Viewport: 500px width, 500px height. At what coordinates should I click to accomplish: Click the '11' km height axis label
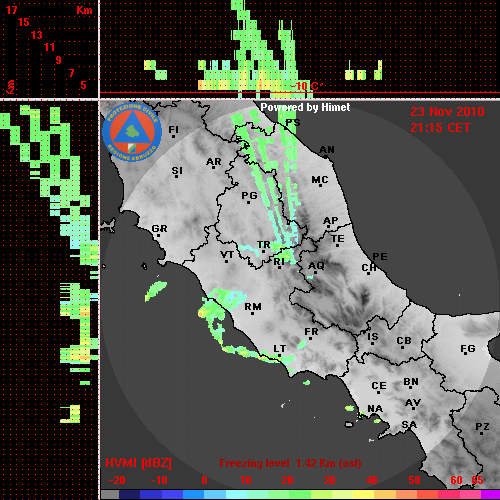49,47
